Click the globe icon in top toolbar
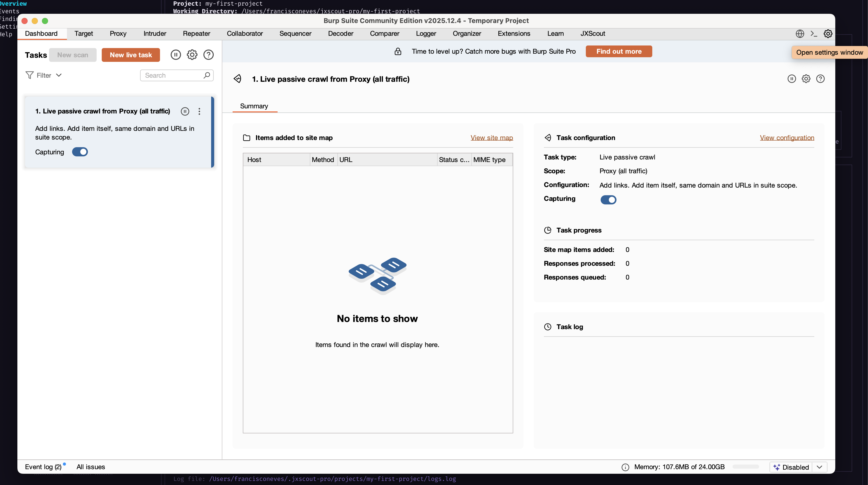Image resolution: width=868 pixels, height=485 pixels. click(x=800, y=34)
